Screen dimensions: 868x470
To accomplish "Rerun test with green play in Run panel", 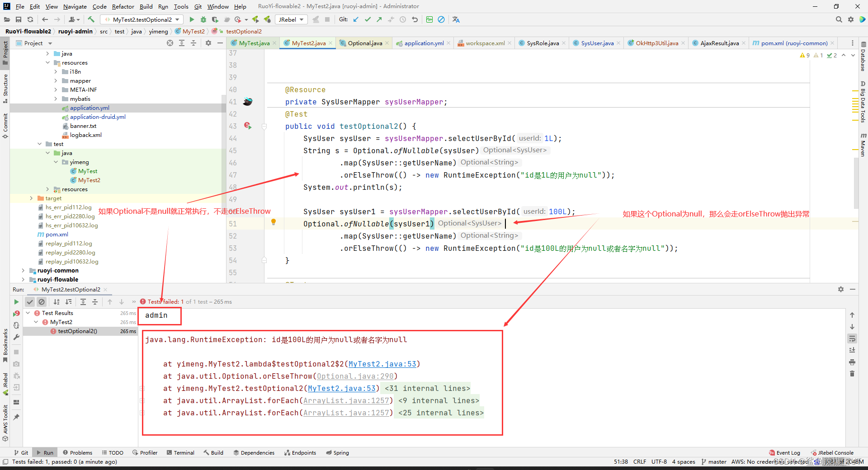I will click(x=16, y=302).
